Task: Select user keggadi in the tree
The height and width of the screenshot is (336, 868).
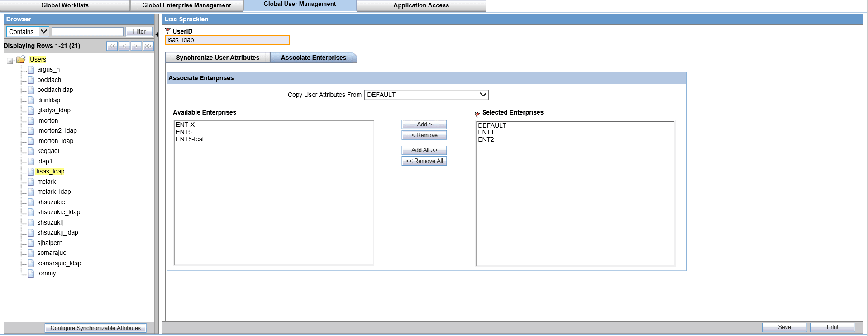Action: pyautogui.click(x=48, y=151)
